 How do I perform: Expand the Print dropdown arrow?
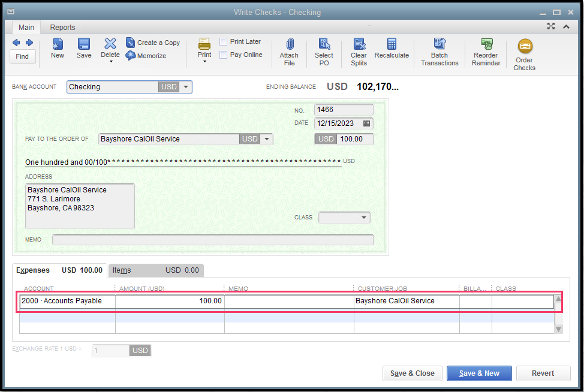[204, 61]
